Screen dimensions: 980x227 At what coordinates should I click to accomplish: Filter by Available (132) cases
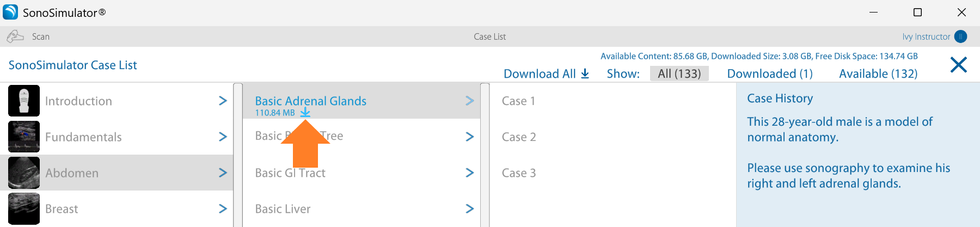click(x=878, y=73)
